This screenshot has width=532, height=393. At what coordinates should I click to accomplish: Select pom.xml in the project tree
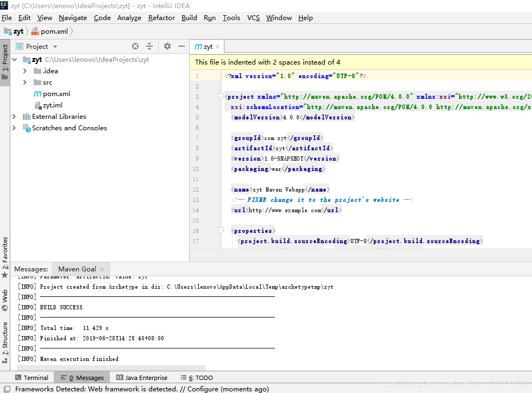tap(57, 94)
